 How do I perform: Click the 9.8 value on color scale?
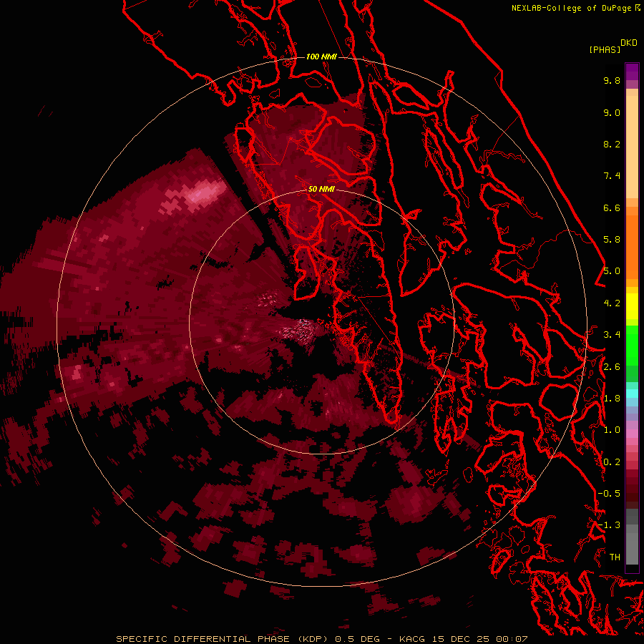[x=612, y=80]
